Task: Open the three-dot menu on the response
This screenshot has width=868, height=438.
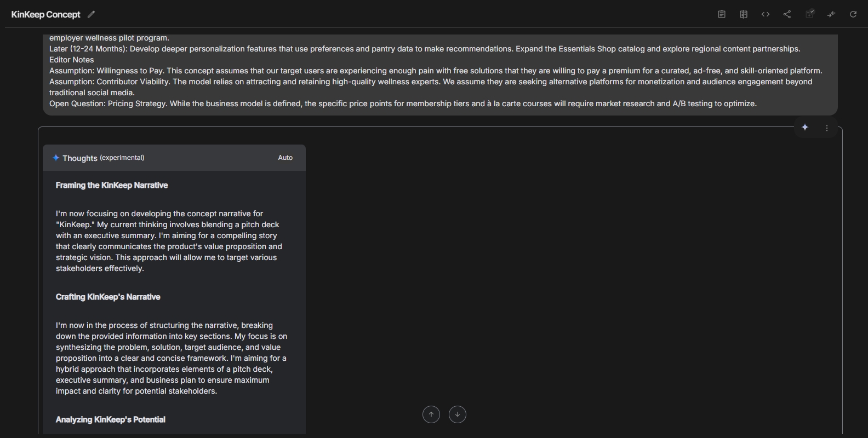Action: [827, 128]
